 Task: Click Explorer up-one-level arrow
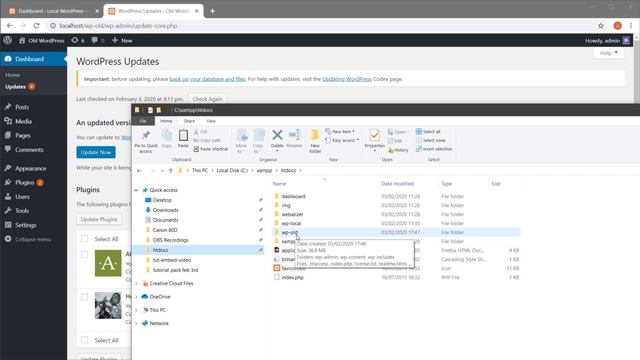[x=171, y=171]
